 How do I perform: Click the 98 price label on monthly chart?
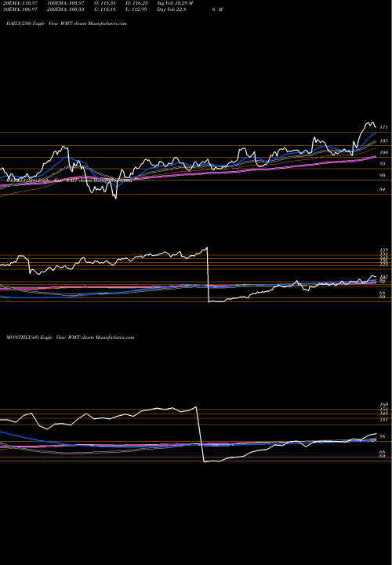pyautogui.click(x=384, y=437)
